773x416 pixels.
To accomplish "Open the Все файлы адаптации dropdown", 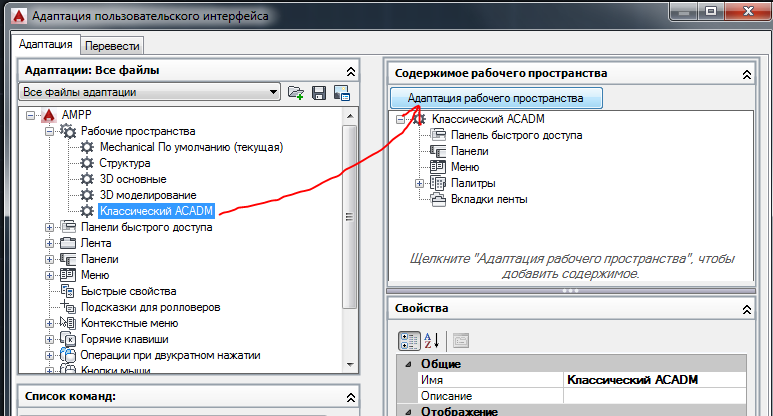I will click(274, 92).
